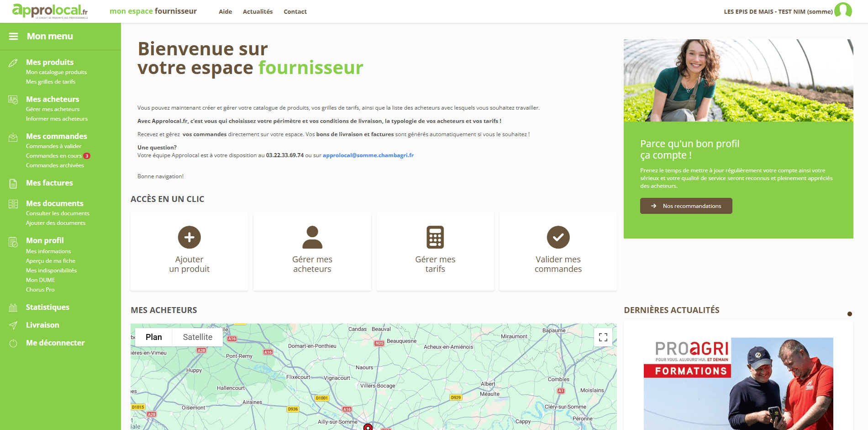This screenshot has height=430, width=868.
Task: Click the checkmark icon for Valider mes commandes
Action: click(x=558, y=237)
